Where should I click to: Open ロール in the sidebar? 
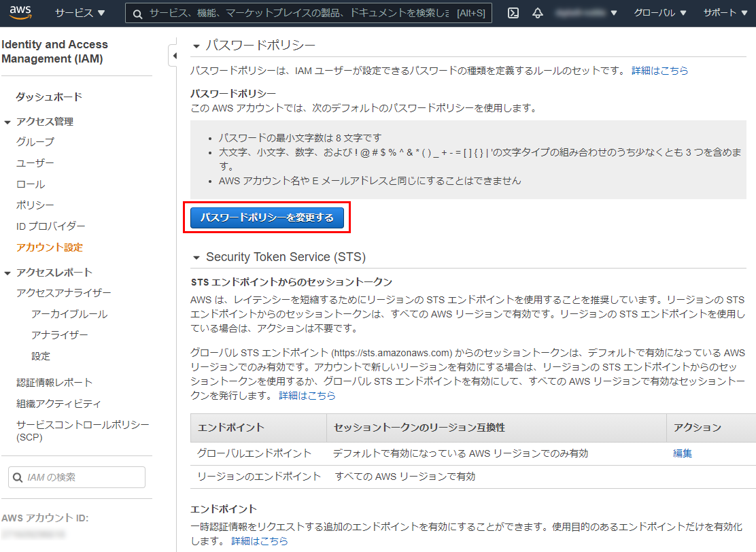point(31,184)
